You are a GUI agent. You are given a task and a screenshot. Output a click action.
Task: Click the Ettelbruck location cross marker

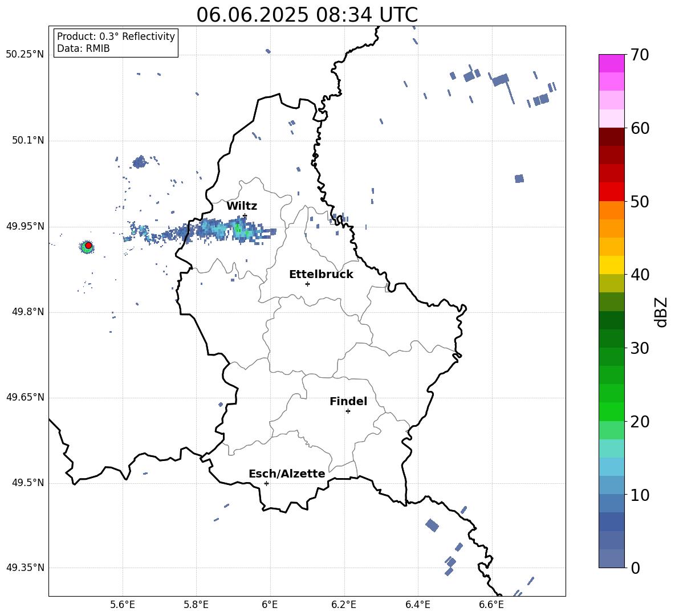307,284
